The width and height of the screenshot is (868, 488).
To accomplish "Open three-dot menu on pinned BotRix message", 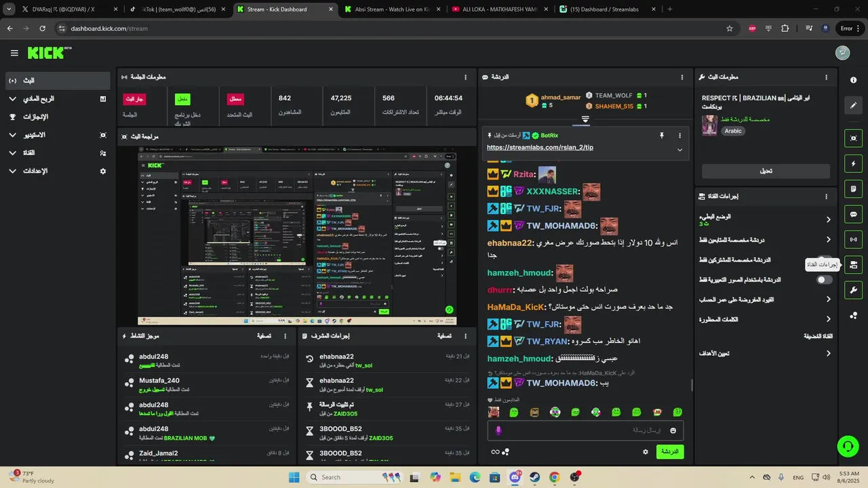I will click(x=679, y=136).
